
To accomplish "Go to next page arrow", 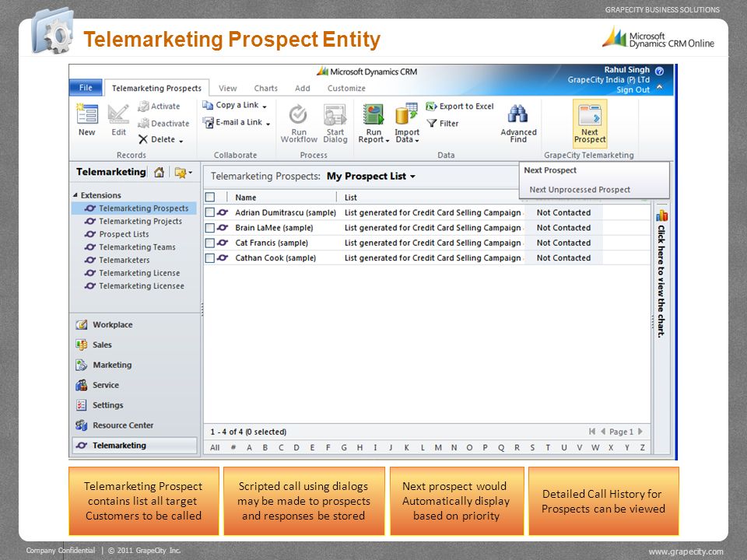I will point(640,432).
